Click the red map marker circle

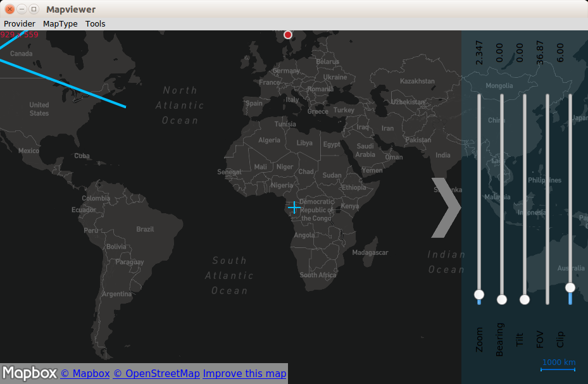[x=287, y=35]
